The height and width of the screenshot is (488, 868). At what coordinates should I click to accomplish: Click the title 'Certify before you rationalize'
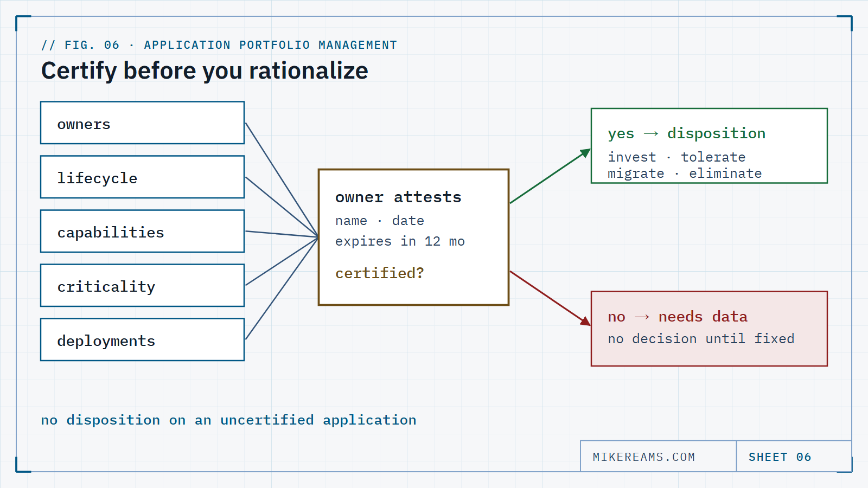point(205,71)
